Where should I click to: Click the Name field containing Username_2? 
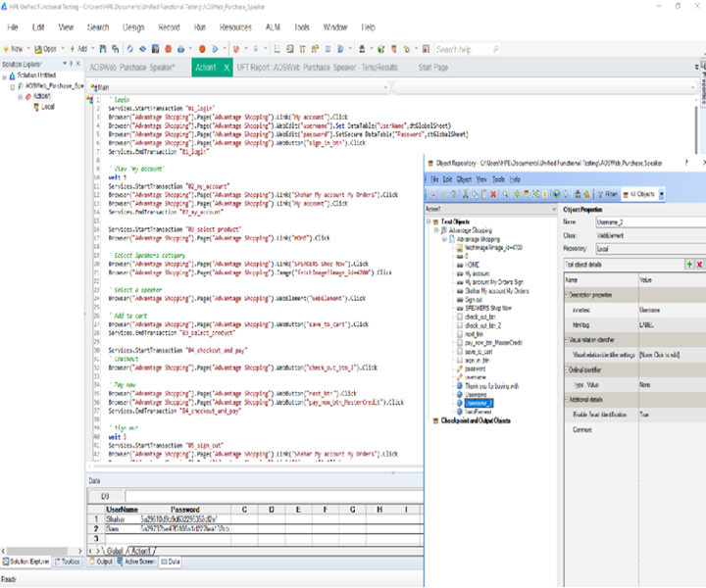[x=650, y=222]
